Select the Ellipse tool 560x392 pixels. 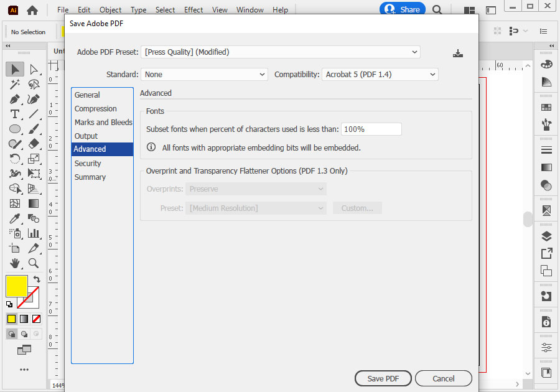pyautogui.click(x=15, y=129)
